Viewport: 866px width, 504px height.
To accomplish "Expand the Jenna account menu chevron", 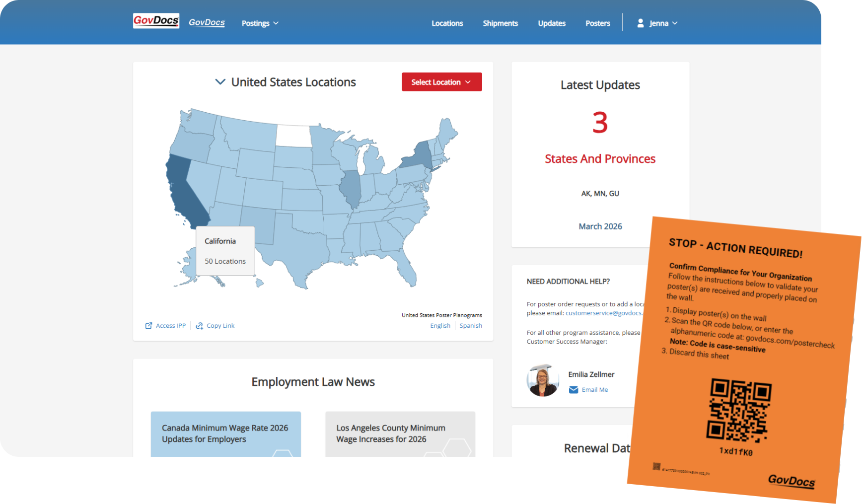I will point(675,23).
